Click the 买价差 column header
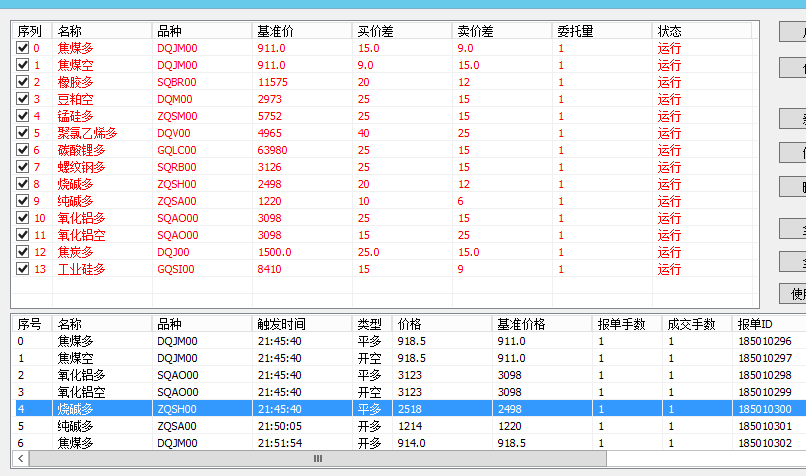 tap(401, 31)
